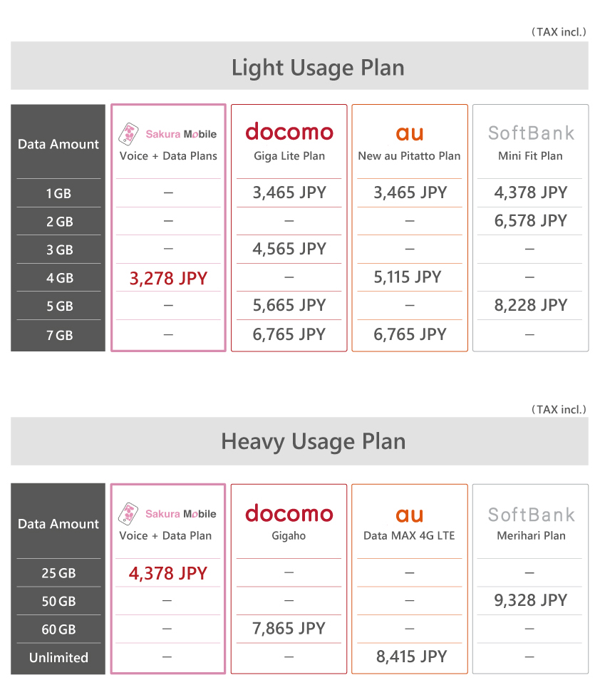Click the 8,228 JPY SoftBank 5 GB price
This screenshot has height=700, width=600.
point(531,305)
